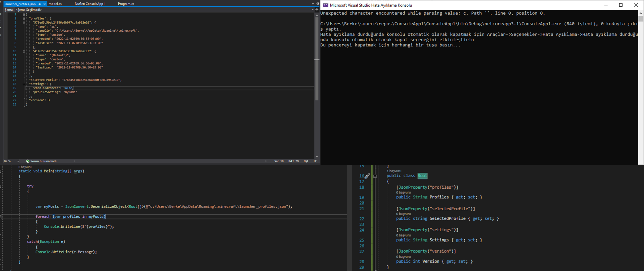Click horizontal scrollbar left arrow in JSON editor
The image size is (644, 271).
pos(75,161)
